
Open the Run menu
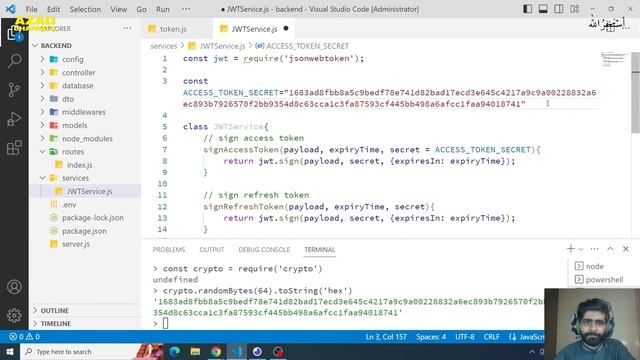tap(162, 9)
